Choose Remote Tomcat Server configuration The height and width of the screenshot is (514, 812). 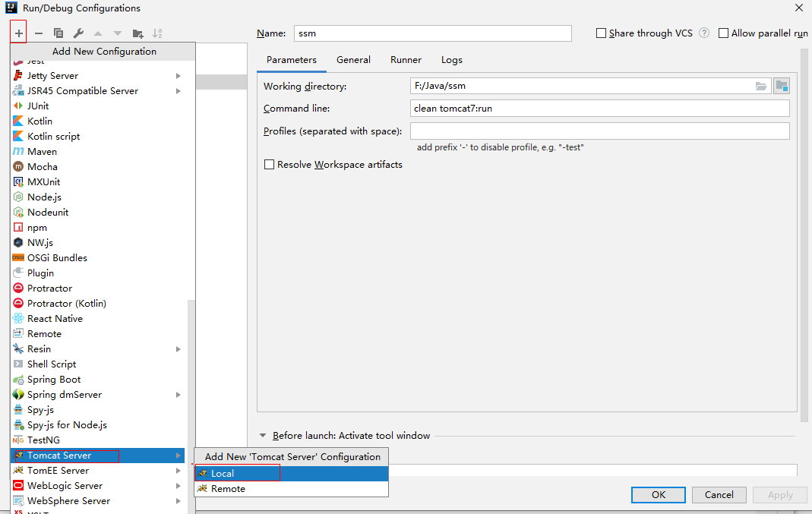tap(292, 489)
